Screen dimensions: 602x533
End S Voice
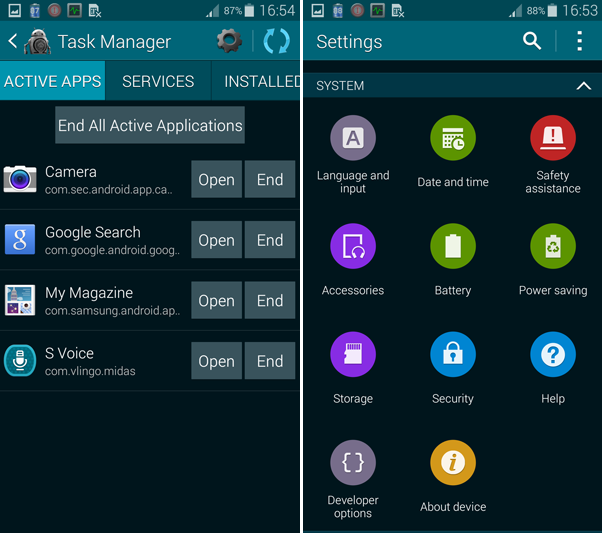[x=270, y=361]
